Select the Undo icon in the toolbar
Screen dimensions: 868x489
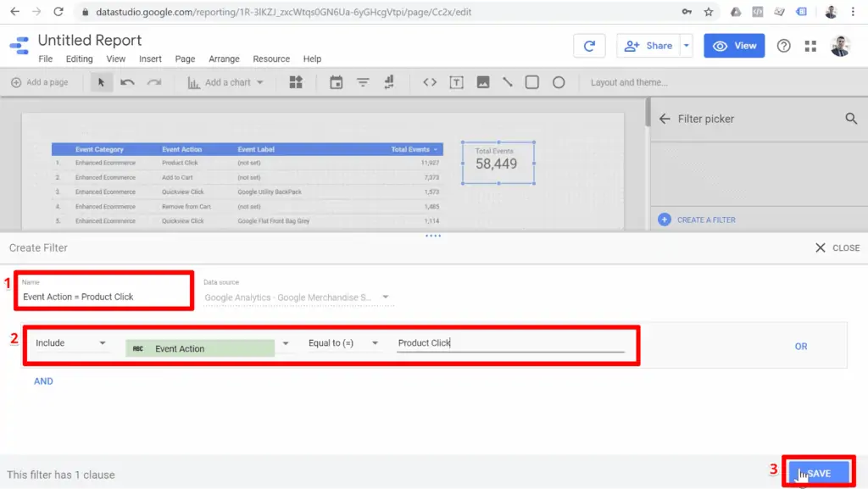126,82
